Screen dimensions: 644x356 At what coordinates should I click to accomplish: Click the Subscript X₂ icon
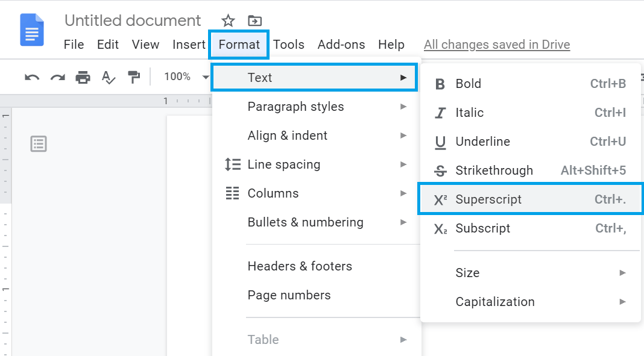pos(440,228)
